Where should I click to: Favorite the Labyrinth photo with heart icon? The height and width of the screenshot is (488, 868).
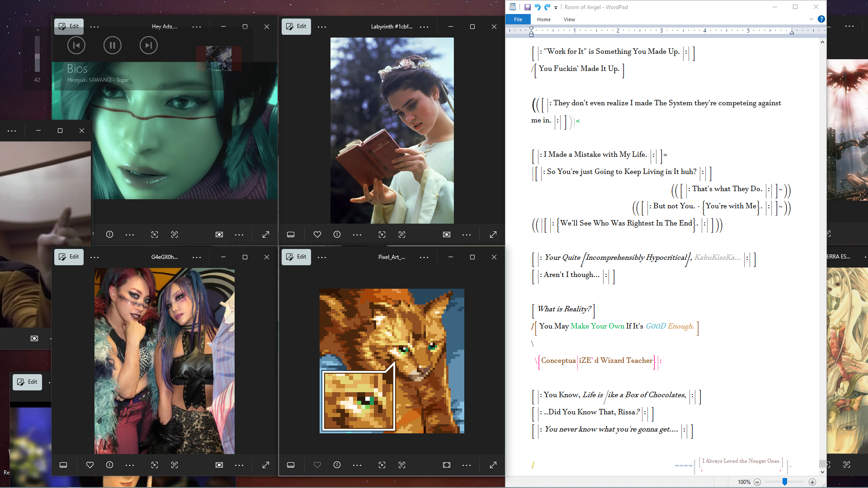pyautogui.click(x=317, y=235)
